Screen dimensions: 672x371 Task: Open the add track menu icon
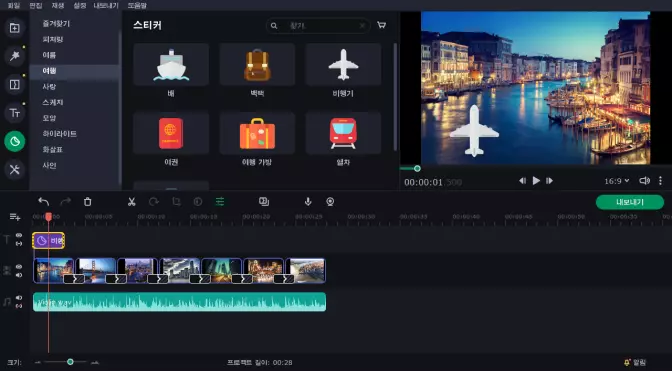15,217
